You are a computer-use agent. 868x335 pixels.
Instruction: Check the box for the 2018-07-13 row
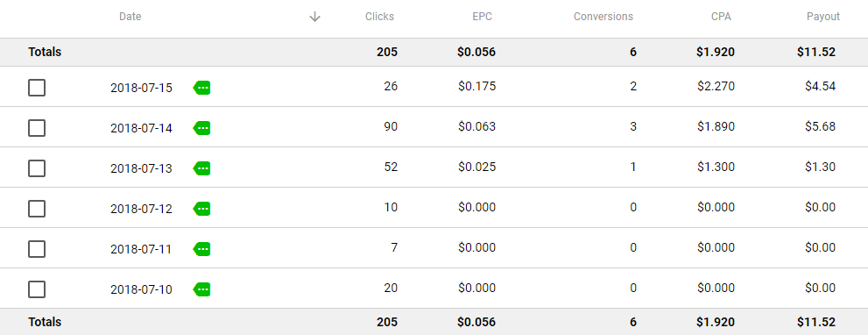click(37, 168)
